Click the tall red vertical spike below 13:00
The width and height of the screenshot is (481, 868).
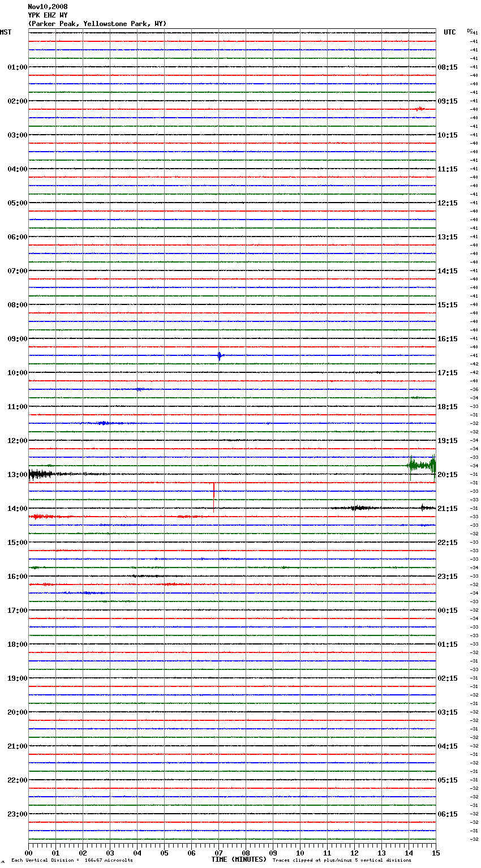pyautogui.click(x=214, y=490)
